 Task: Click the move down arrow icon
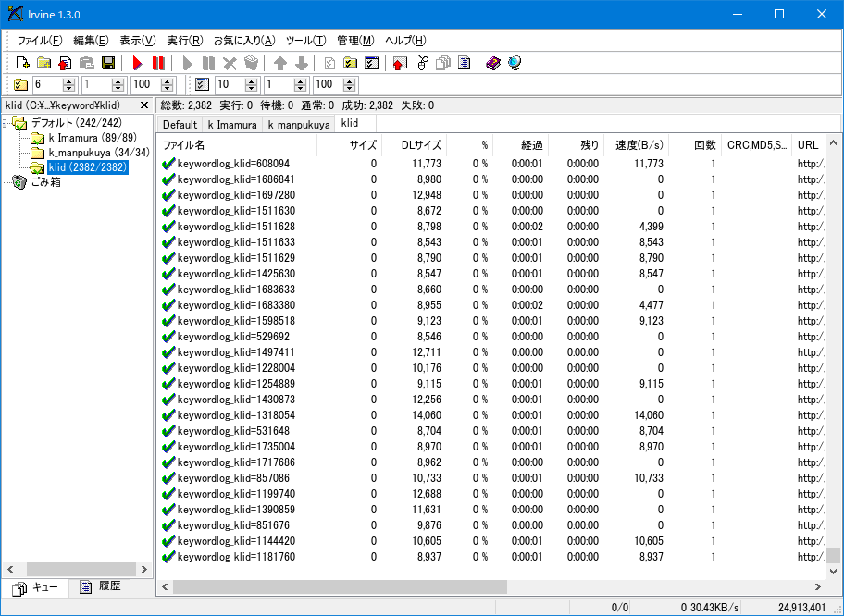(x=302, y=64)
